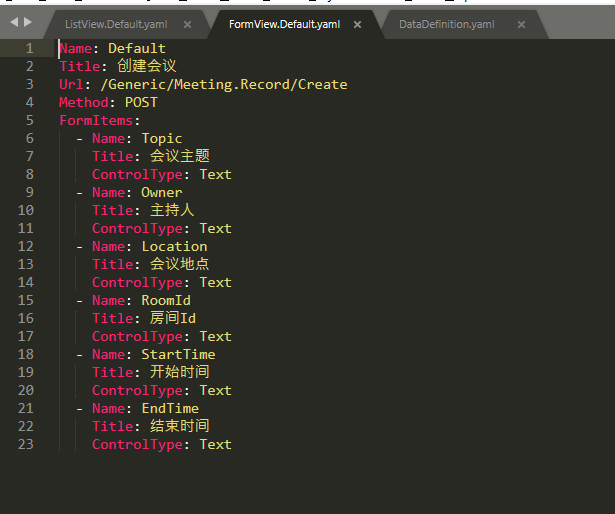Click the title '会议地点'
This screenshot has height=514, width=615.
pyautogui.click(x=180, y=264)
